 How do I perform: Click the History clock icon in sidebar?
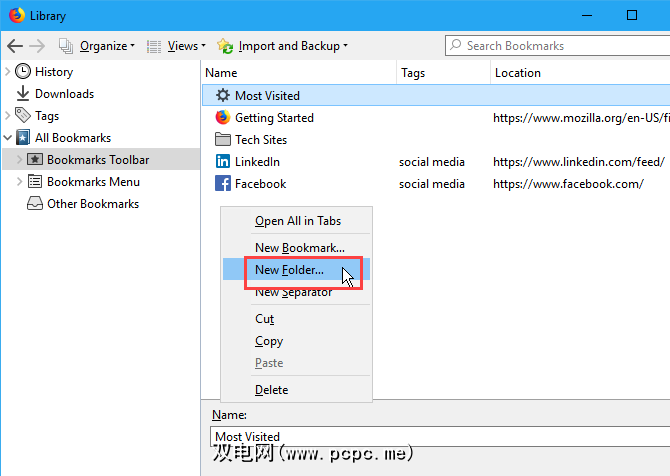coord(23,72)
